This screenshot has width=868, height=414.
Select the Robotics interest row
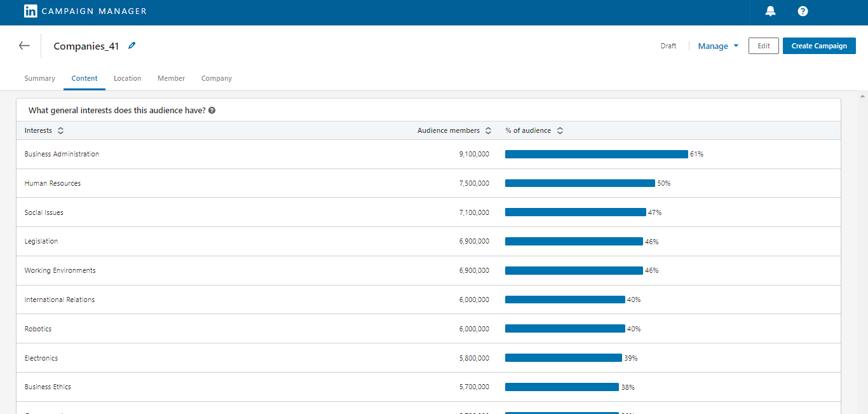tap(38, 329)
